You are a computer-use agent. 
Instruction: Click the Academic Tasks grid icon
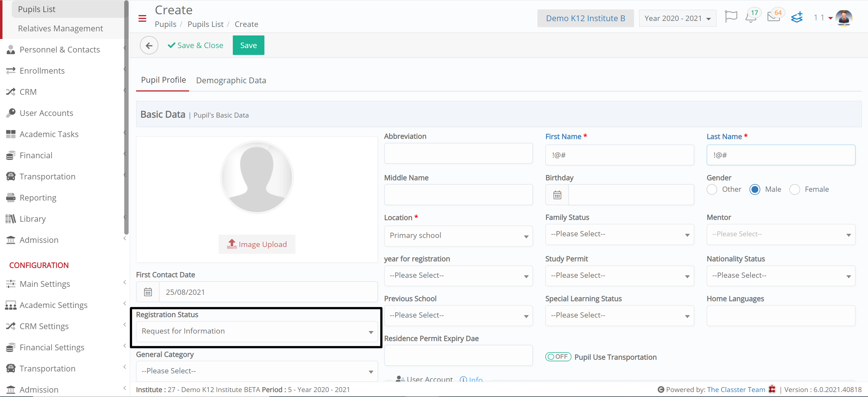click(11, 134)
